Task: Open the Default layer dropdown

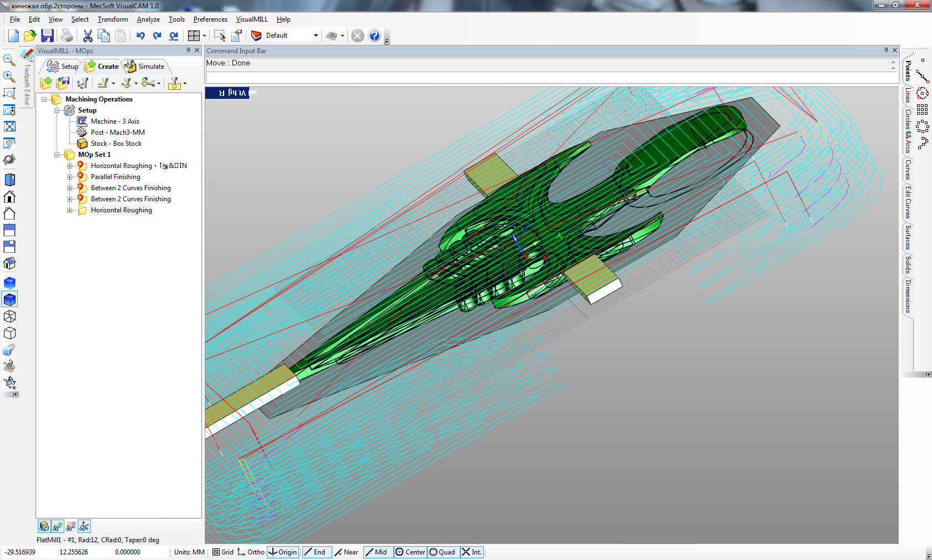Action: click(316, 35)
